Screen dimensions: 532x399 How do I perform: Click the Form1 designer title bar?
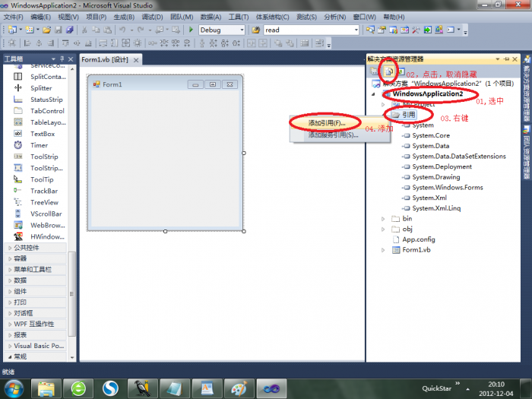click(165, 84)
